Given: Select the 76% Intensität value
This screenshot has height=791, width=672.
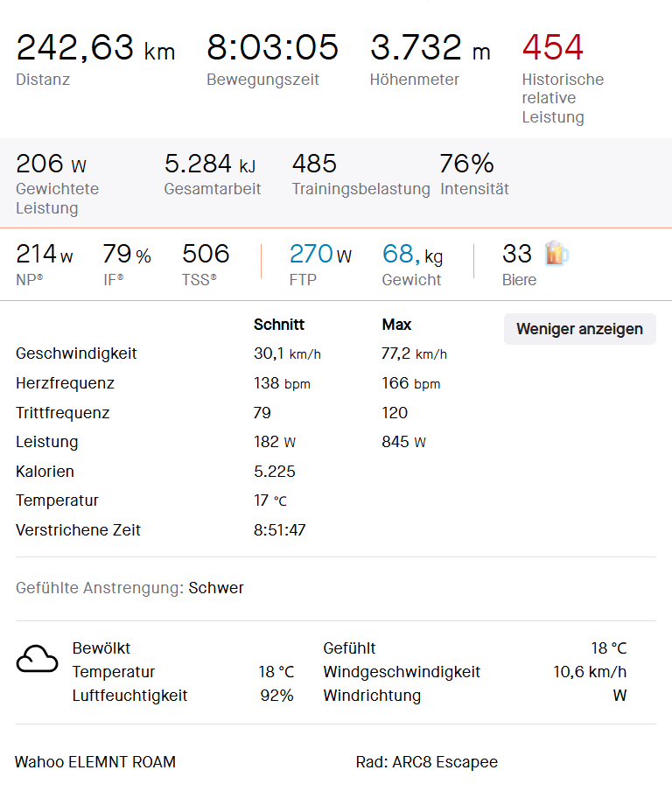Looking at the screenshot, I should 466,164.
